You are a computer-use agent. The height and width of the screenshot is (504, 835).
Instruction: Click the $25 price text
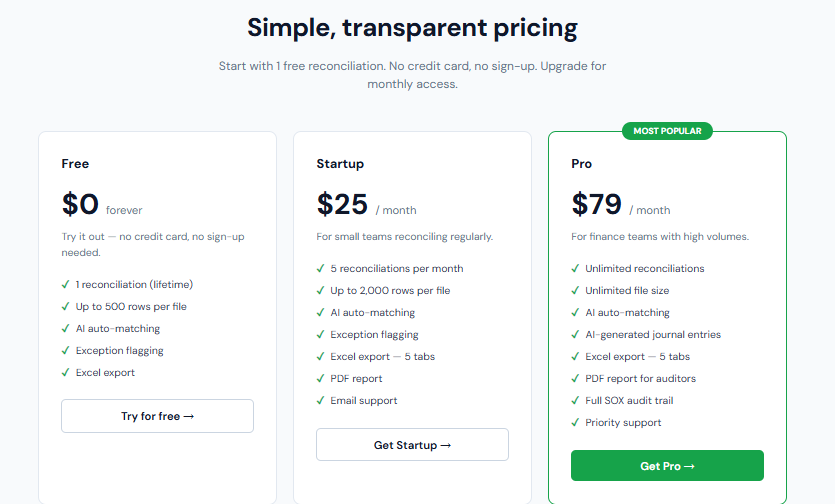(x=342, y=205)
